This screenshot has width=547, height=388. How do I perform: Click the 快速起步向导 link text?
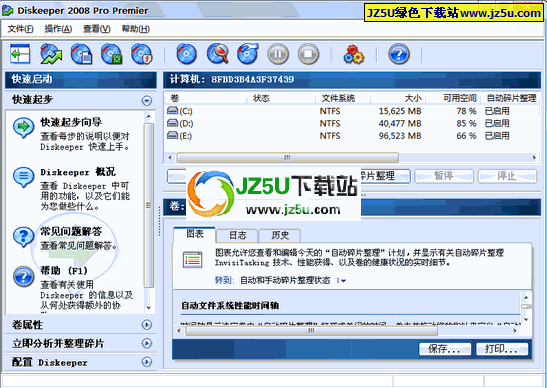click(x=71, y=122)
